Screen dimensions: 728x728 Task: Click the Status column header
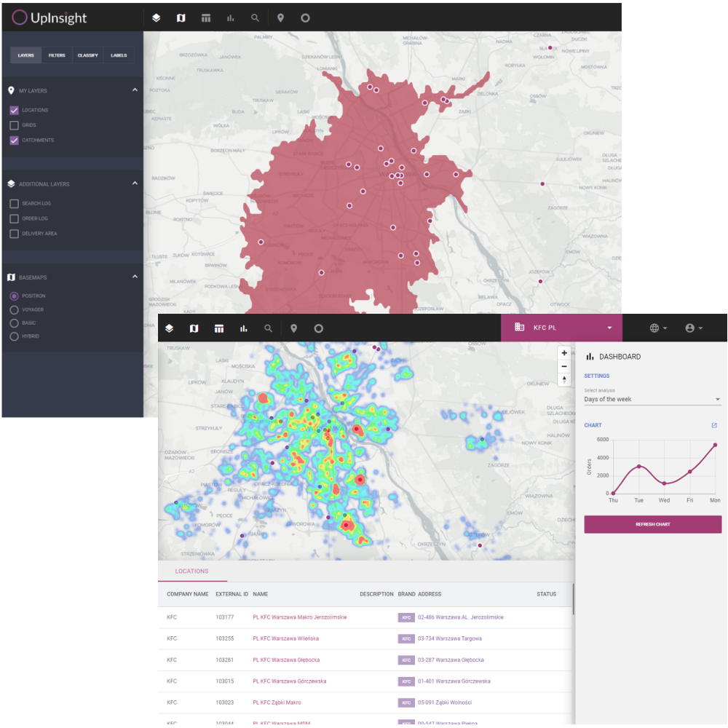pos(547,594)
